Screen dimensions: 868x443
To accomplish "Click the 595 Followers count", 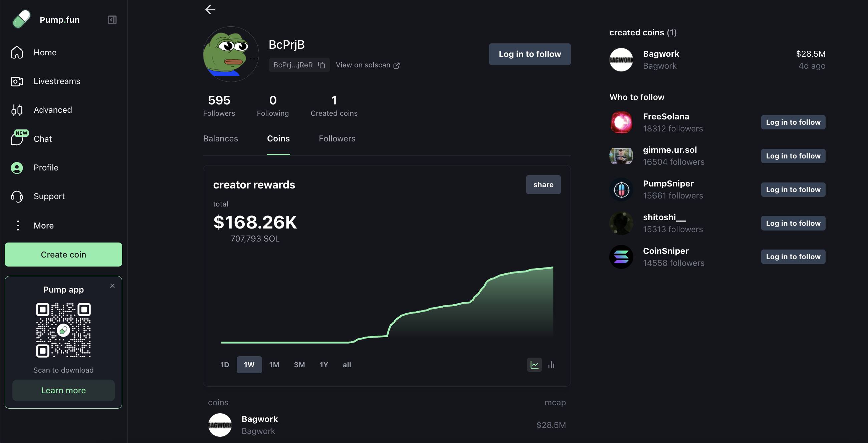I will pyautogui.click(x=219, y=106).
